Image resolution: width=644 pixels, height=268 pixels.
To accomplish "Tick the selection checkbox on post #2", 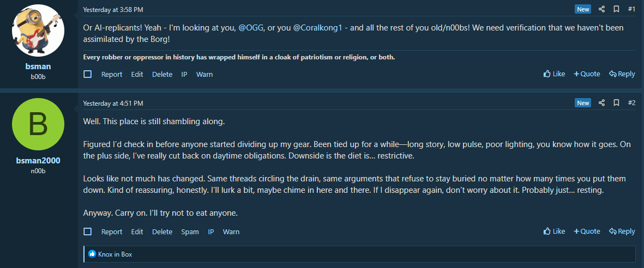I will (x=87, y=232).
